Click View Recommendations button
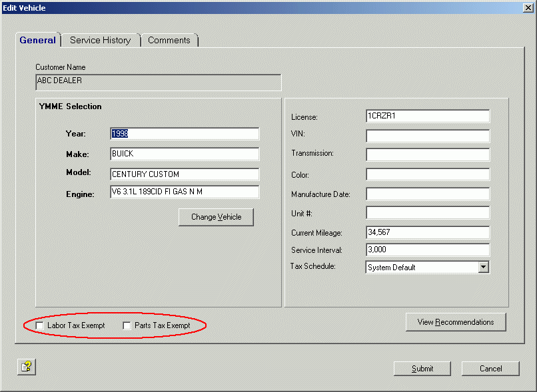Viewport: 537px width, 392px height. pyautogui.click(x=455, y=322)
